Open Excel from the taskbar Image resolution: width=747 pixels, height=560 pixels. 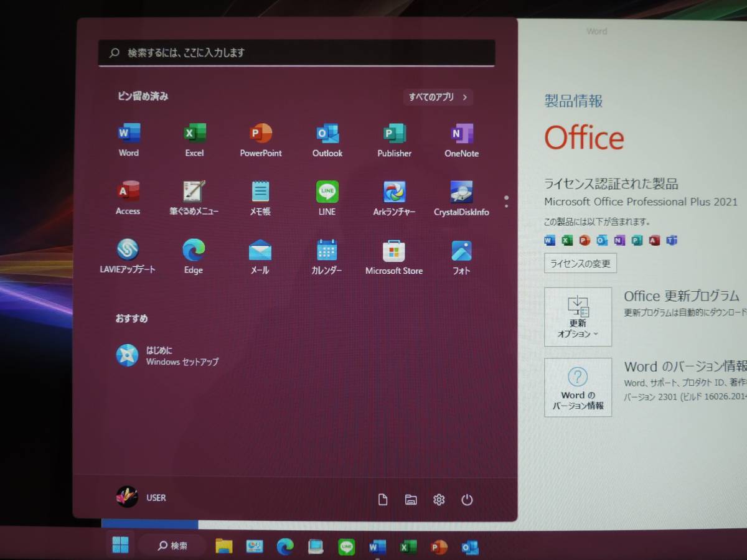tap(408, 546)
